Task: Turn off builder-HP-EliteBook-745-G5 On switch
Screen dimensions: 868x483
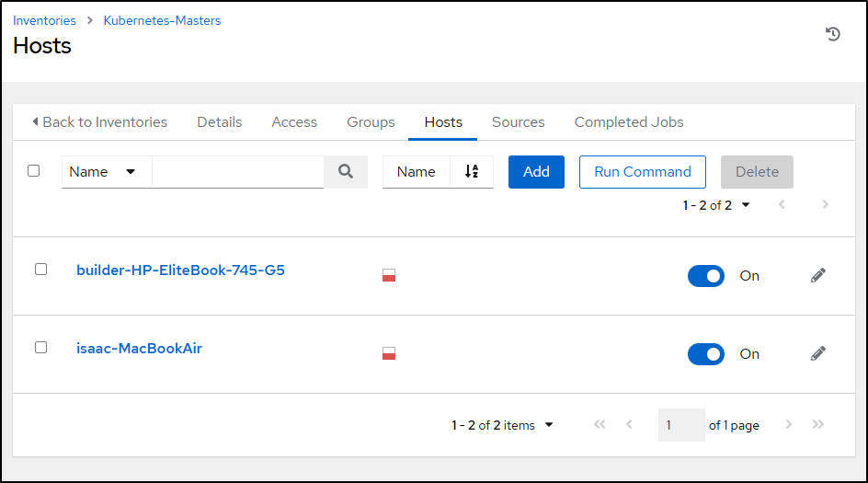Action: (x=705, y=276)
